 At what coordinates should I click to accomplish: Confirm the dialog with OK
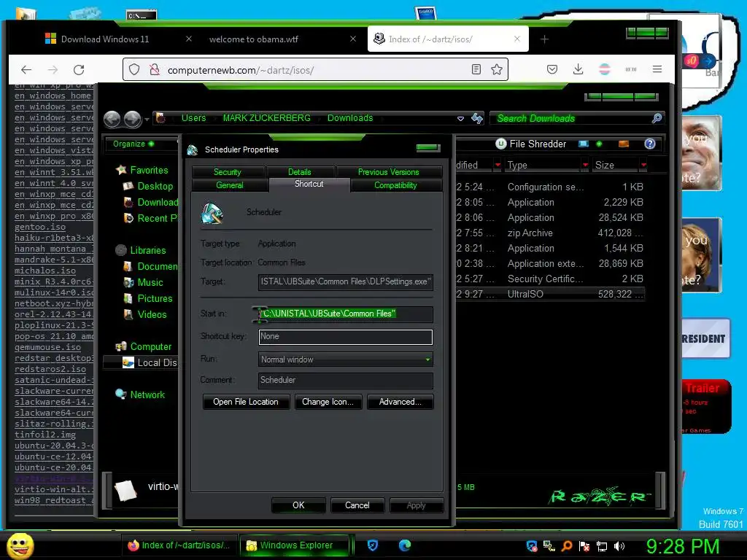pyautogui.click(x=298, y=505)
